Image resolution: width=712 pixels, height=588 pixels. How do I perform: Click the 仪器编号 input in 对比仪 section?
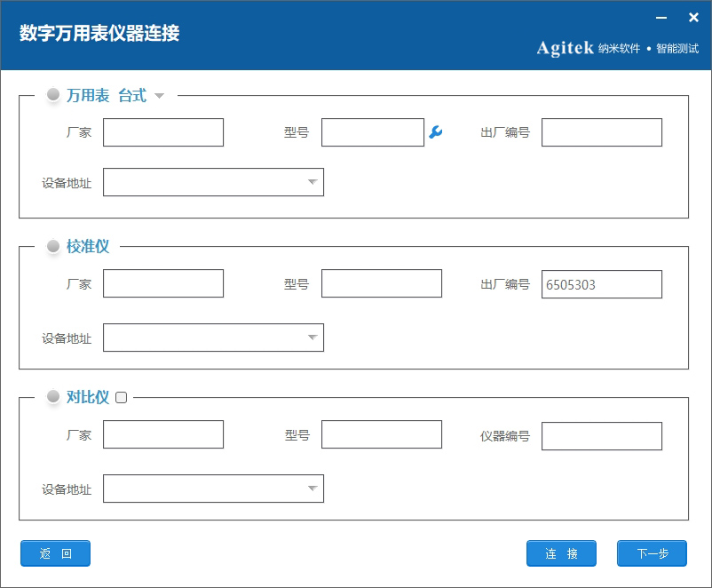pos(601,435)
